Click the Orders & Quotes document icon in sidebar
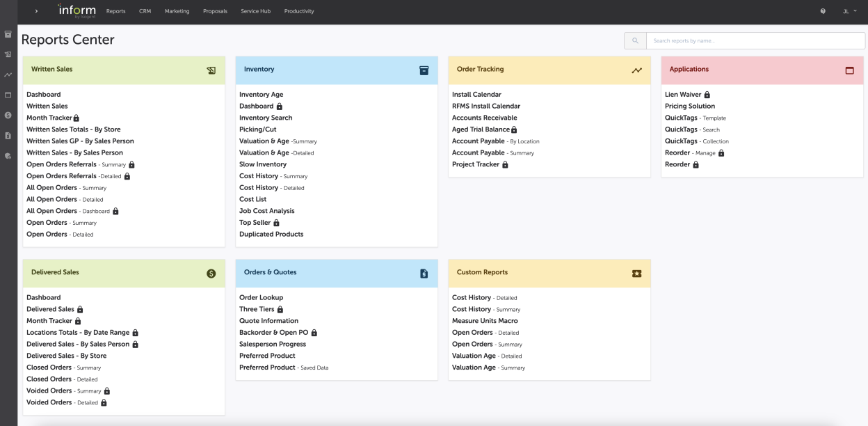This screenshot has width=868, height=426. tap(8, 135)
